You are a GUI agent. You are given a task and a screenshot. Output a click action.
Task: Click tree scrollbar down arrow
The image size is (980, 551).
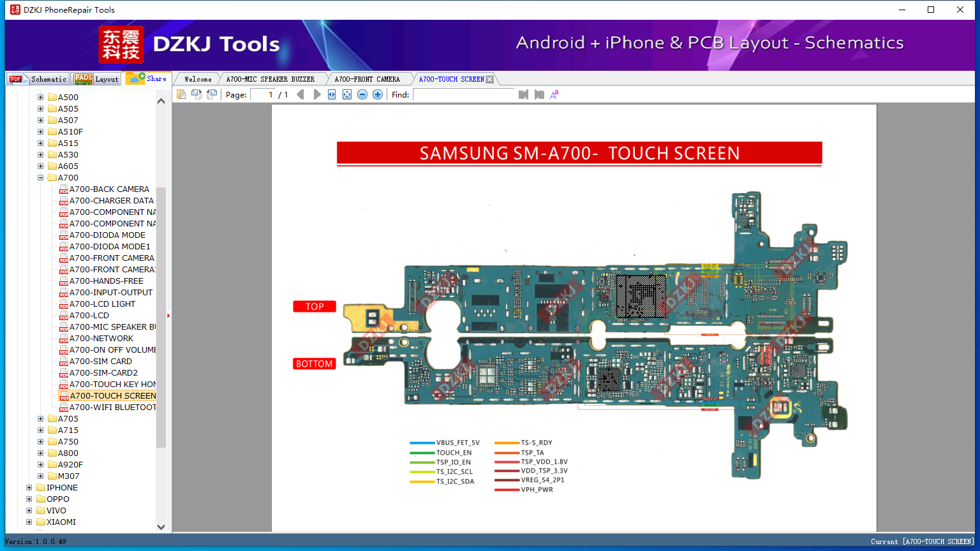pyautogui.click(x=161, y=527)
